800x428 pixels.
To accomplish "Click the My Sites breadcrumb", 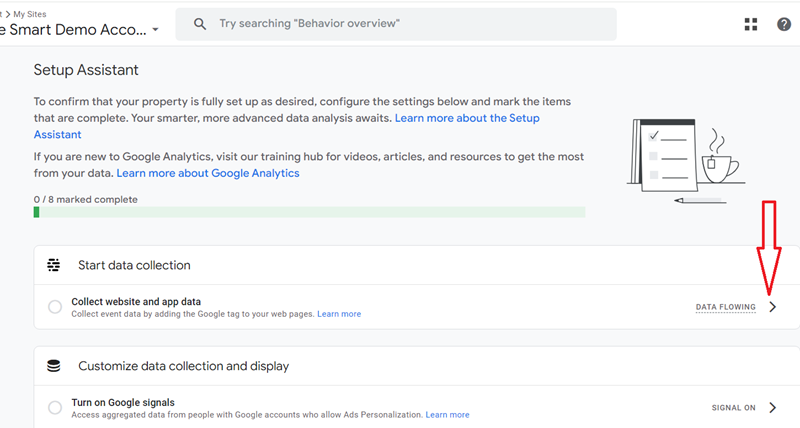I will (30, 14).
